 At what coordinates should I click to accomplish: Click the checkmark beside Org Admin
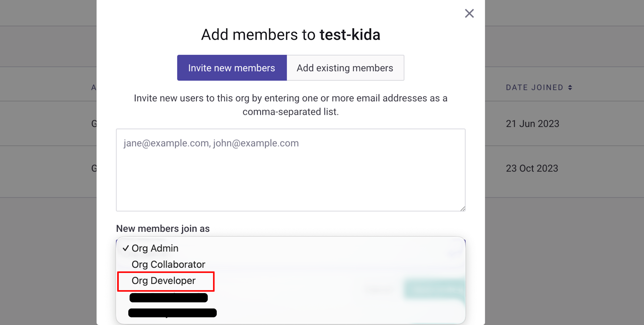126,248
